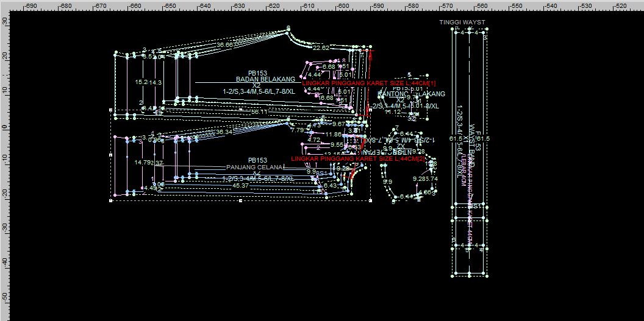The height and width of the screenshot is (321, 644).
Task: Click the 36.34 measurement on the lower piece
Action: pos(224,132)
